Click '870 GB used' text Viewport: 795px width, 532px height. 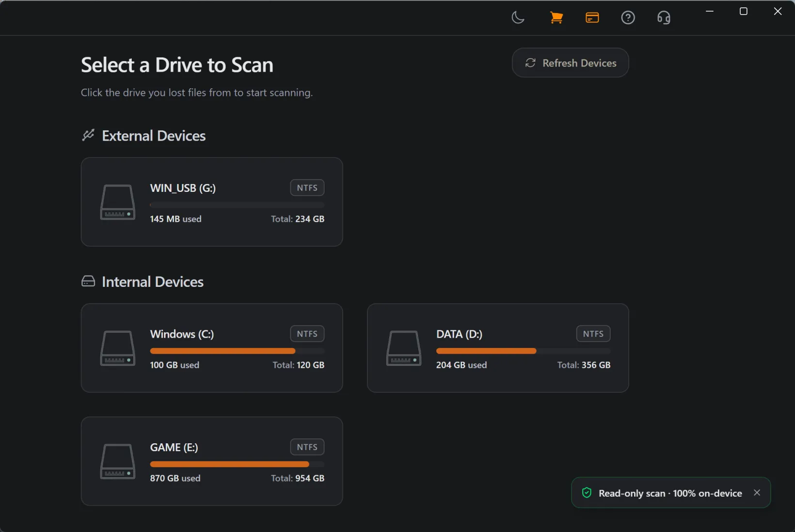coord(175,478)
